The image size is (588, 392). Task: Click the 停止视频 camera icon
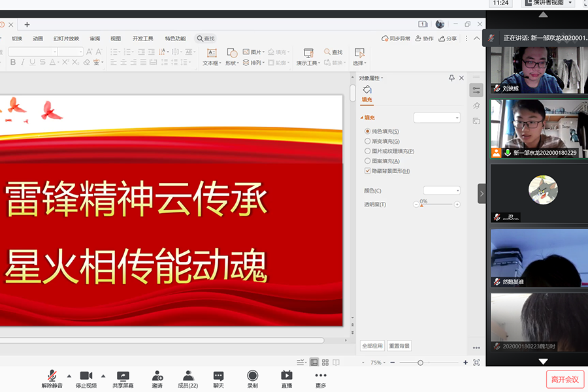tap(86, 376)
